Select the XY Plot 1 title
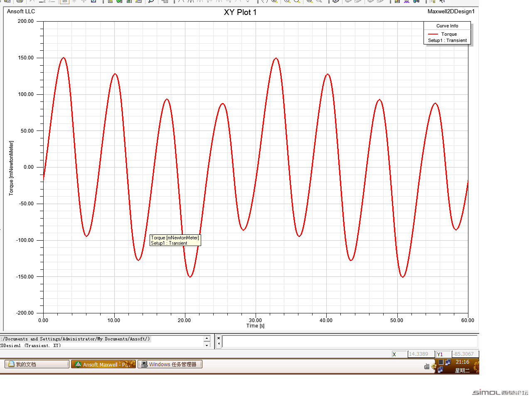Viewport: 532px width, 399px height. (240, 12)
